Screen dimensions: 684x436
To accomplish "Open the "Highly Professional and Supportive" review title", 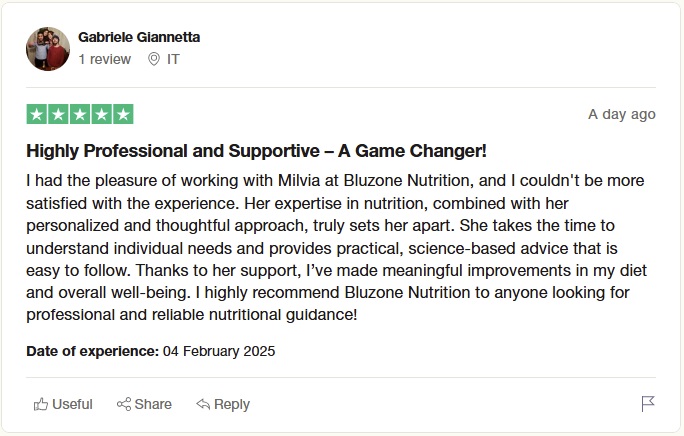I will 256,151.
